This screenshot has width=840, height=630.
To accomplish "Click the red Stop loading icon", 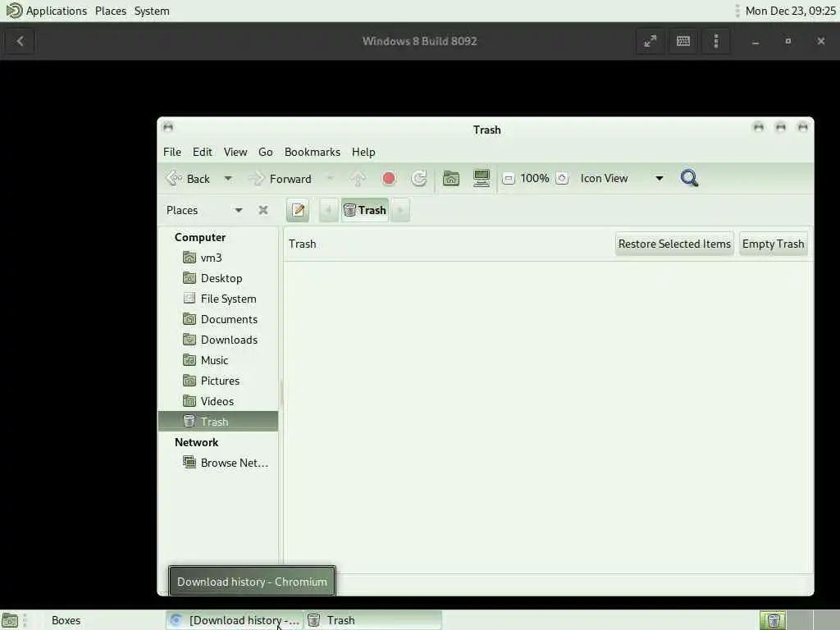I will point(389,178).
